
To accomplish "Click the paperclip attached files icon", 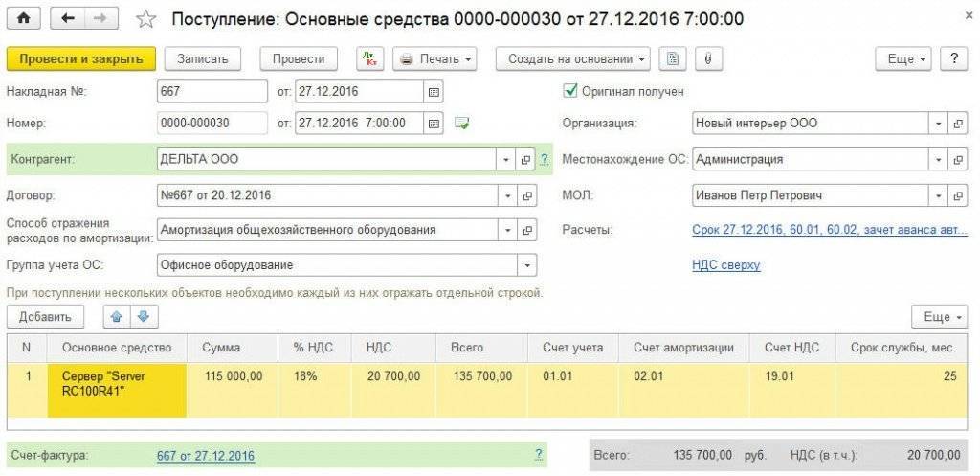I will click(707, 58).
